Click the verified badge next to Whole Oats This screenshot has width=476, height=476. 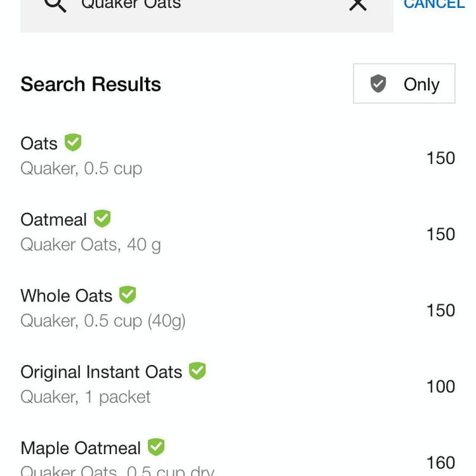point(128,294)
